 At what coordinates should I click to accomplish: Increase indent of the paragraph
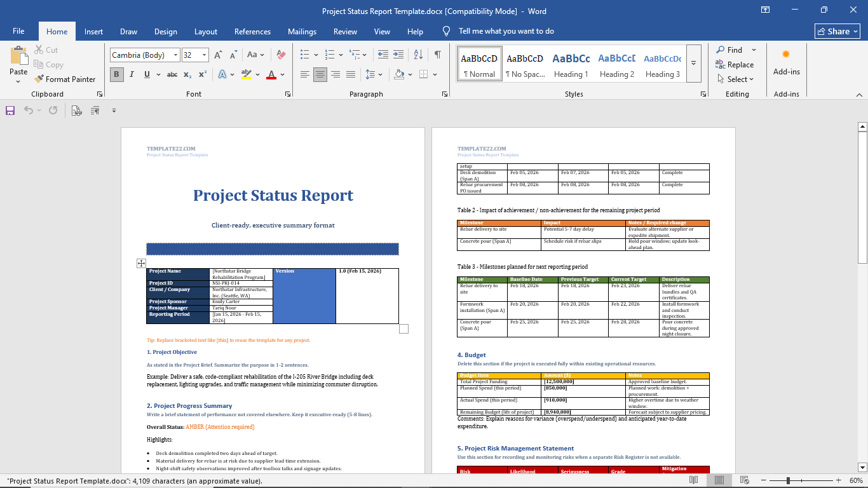coord(398,55)
